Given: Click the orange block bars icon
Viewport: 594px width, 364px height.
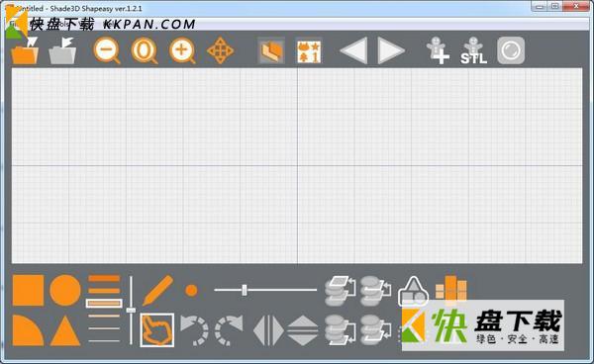Looking at the screenshot, I should (450, 289).
